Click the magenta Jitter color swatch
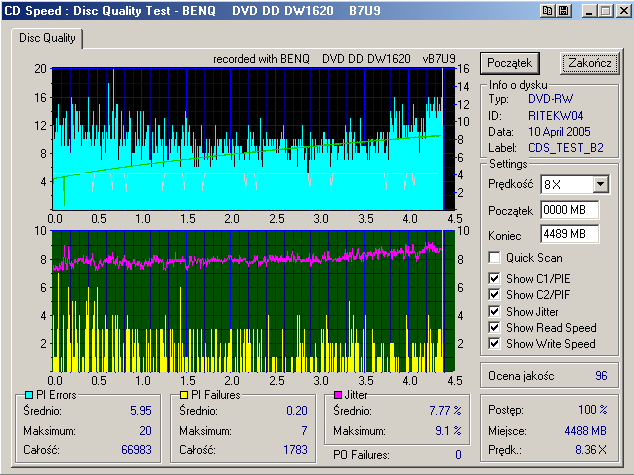The height and width of the screenshot is (475, 634). pos(338,395)
